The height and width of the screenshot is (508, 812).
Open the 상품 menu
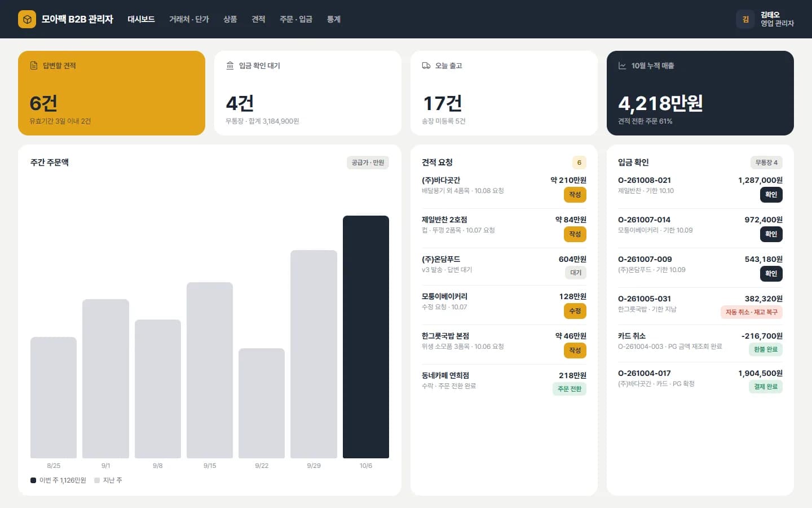tap(230, 19)
